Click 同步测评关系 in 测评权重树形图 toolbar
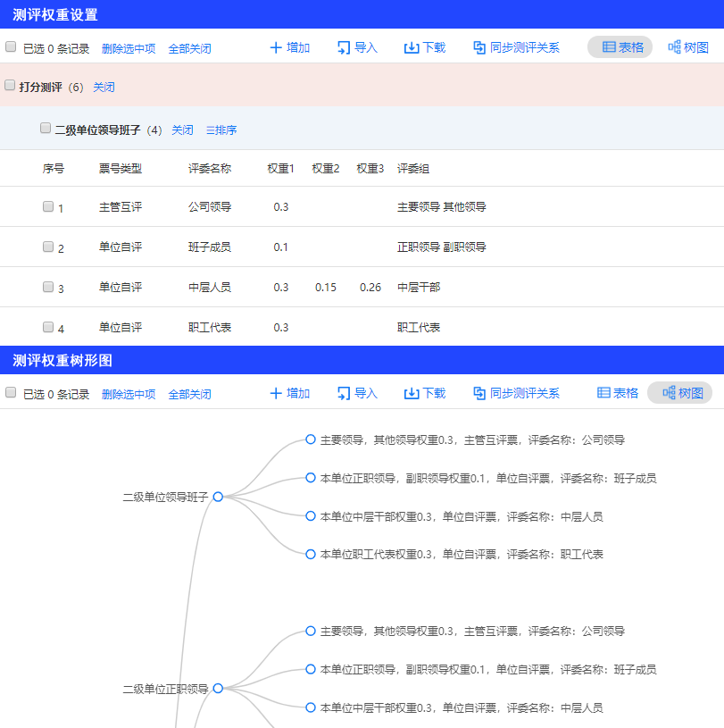The height and width of the screenshot is (728, 724). 517,393
